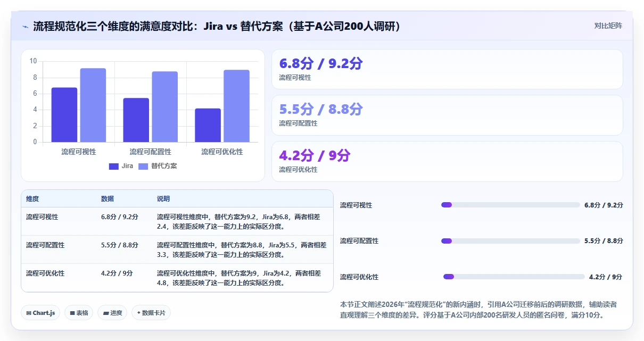This screenshot has height=341, width=644.
Task: Click the 流程可配置性 x-axis label in chart
Action: [151, 152]
